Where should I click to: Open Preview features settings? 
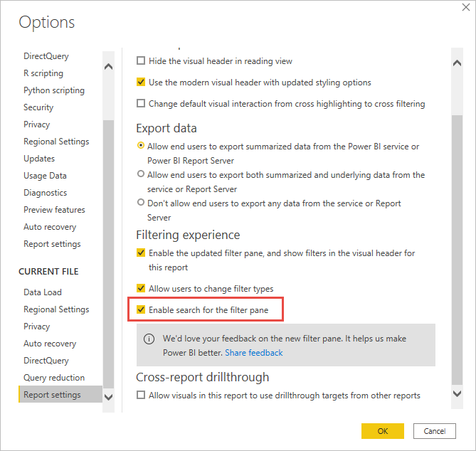(54, 210)
